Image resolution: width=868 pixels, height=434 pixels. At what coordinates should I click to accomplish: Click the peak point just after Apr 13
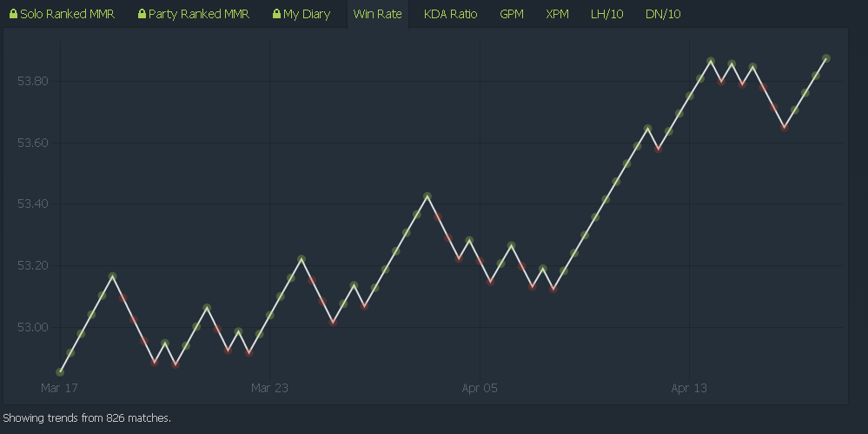tap(711, 61)
